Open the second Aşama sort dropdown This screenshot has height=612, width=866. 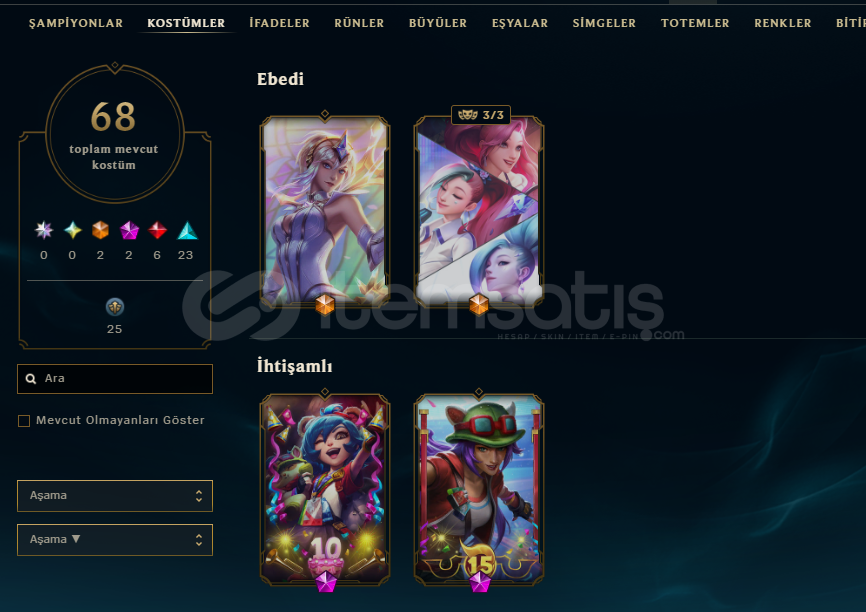[115, 540]
